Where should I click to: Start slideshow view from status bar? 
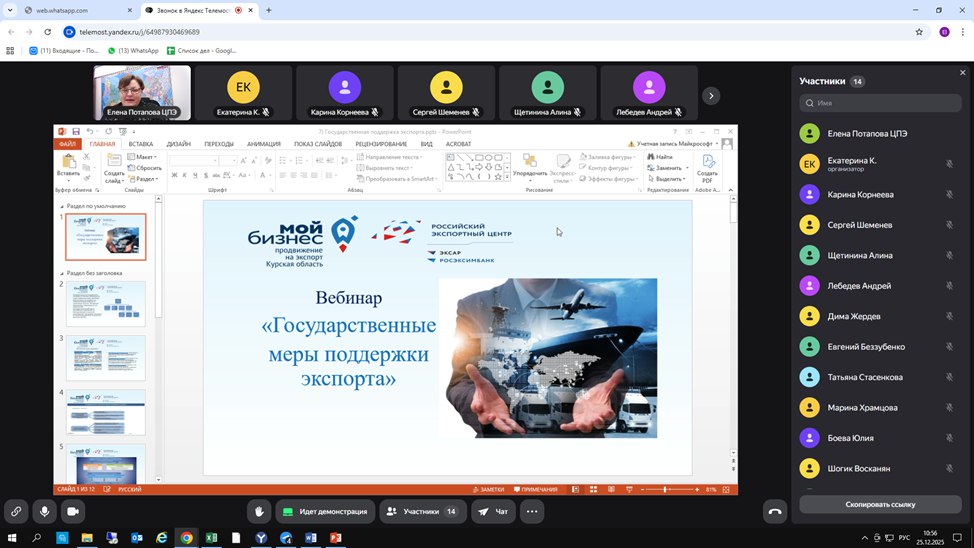click(x=629, y=490)
